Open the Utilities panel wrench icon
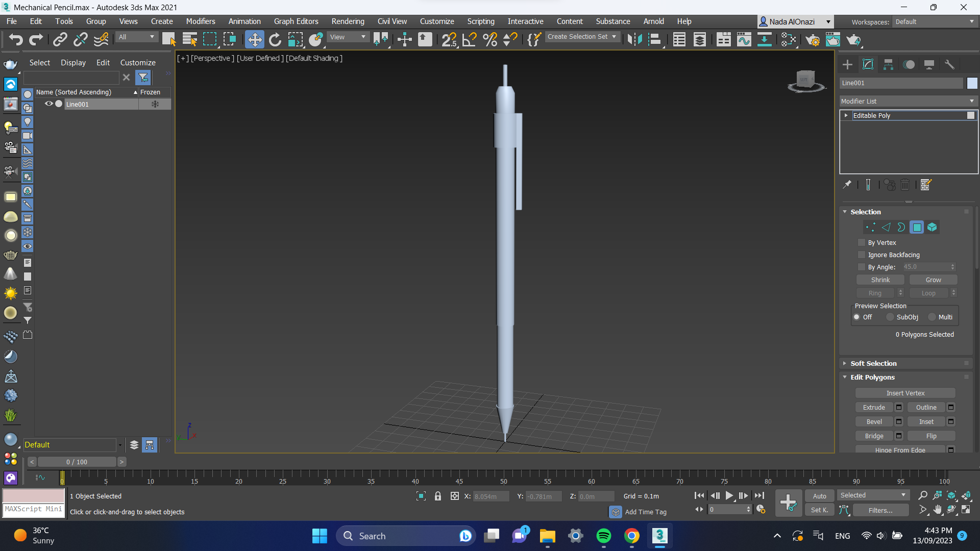Viewport: 980px width, 551px height. pos(949,64)
